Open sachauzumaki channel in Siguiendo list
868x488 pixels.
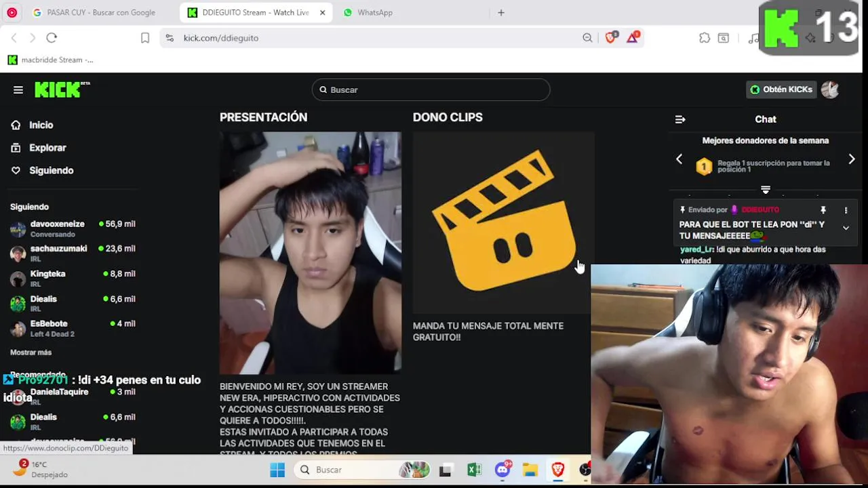tap(73, 253)
